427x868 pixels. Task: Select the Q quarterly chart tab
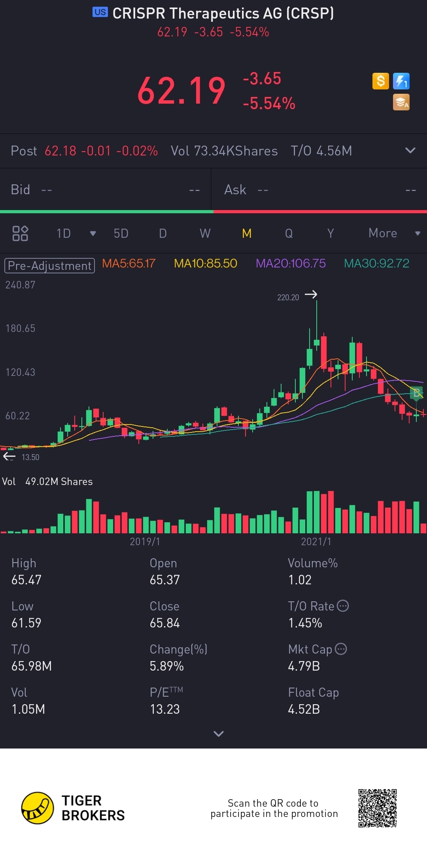[289, 233]
